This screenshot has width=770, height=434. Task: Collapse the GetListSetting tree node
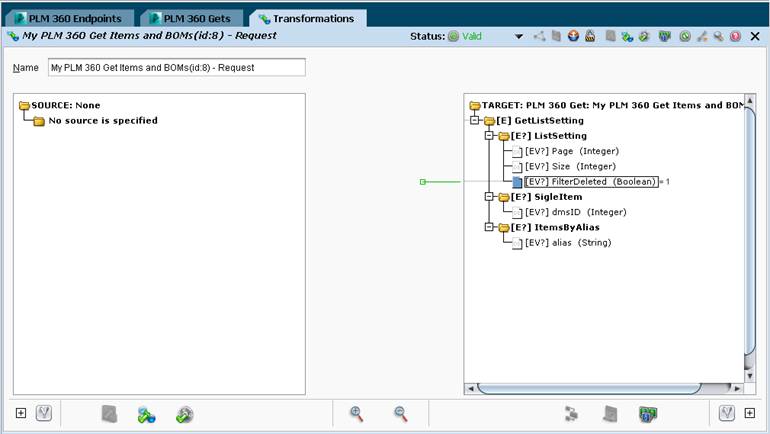474,120
